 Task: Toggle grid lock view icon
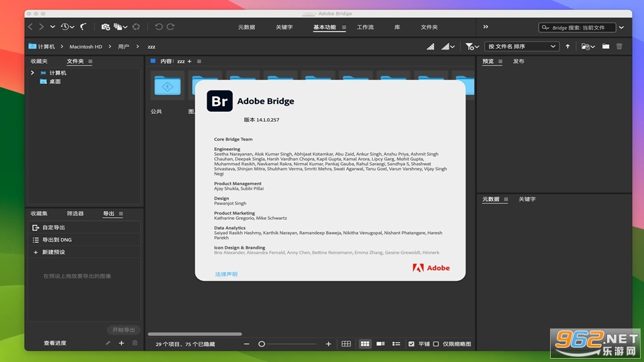point(346,344)
